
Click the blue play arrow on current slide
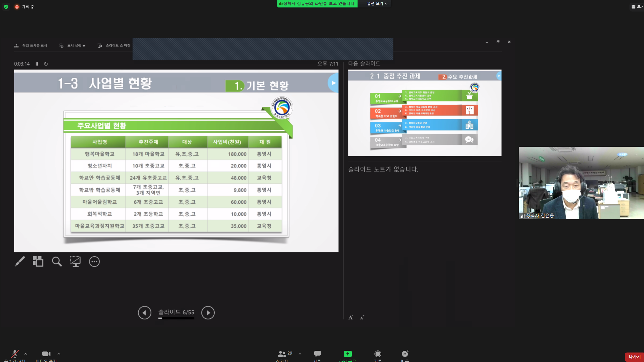coord(334,83)
